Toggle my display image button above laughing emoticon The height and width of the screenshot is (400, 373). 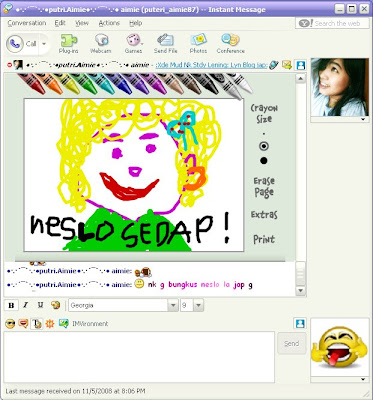coord(300,323)
